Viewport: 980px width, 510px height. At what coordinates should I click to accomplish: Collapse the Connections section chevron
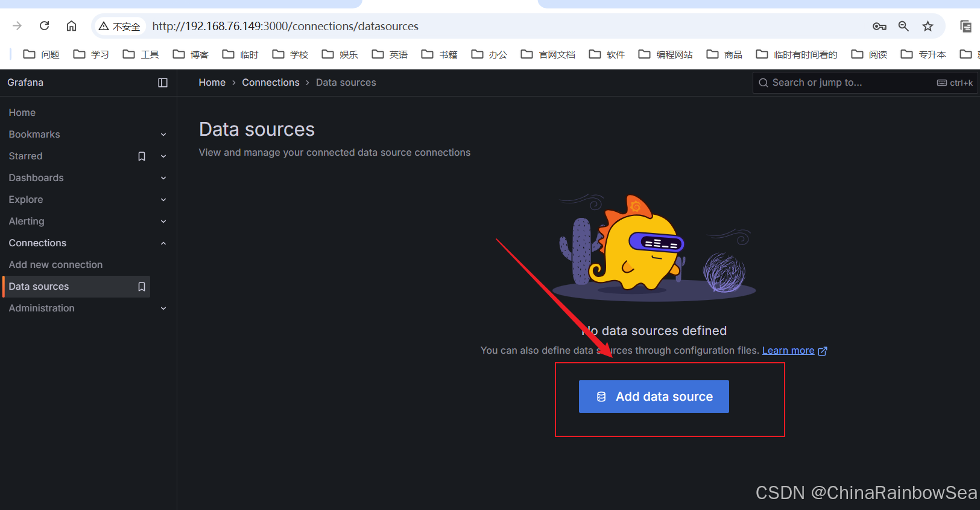[x=163, y=243]
